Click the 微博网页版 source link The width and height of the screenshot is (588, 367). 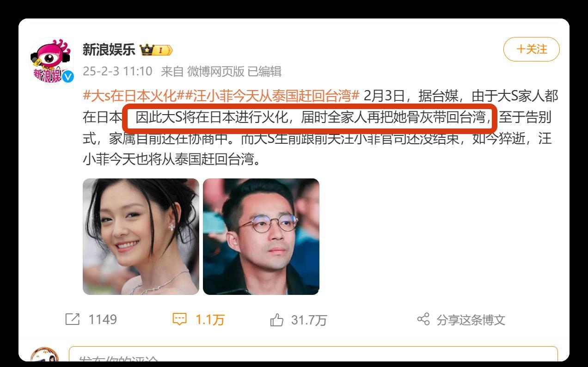(216, 71)
